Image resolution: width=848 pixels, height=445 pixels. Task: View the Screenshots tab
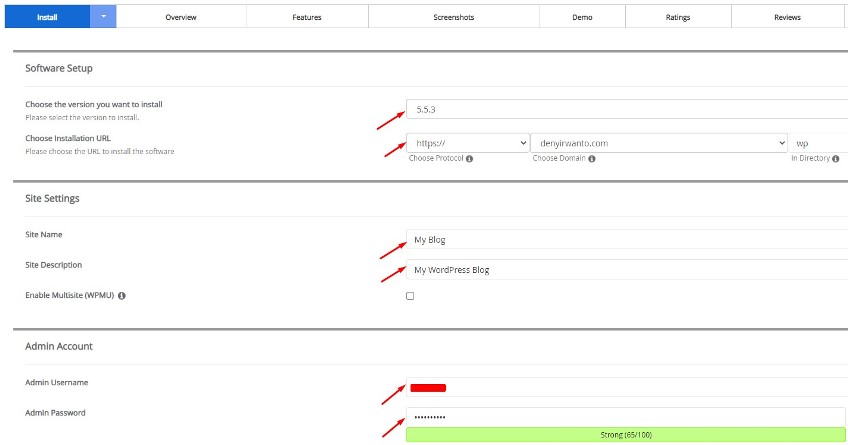(x=454, y=17)
